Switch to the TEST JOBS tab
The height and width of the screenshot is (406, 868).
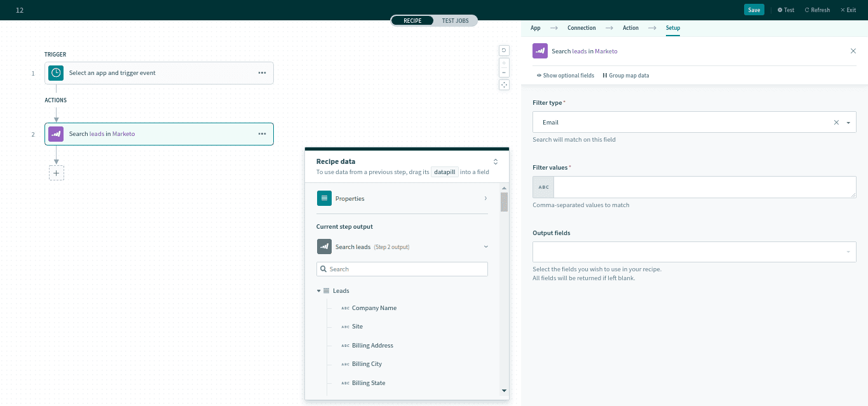[x=455, y=20]
